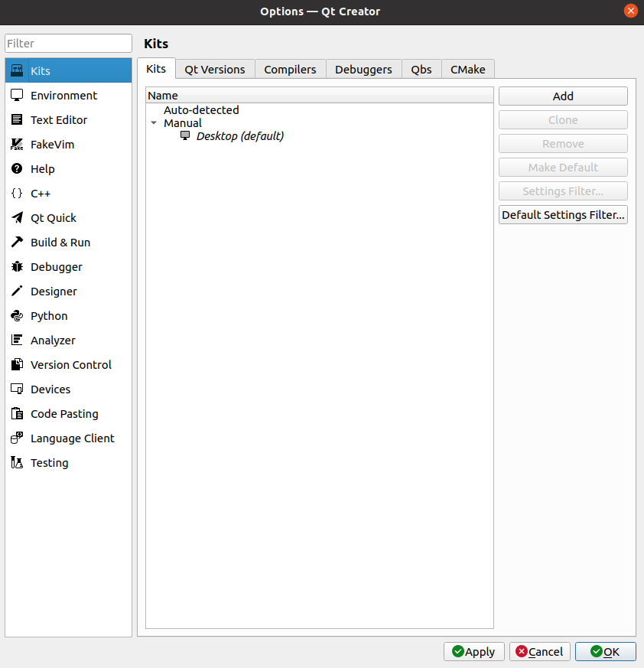Select Text Editor label in sidebar

tap(59, 120)
